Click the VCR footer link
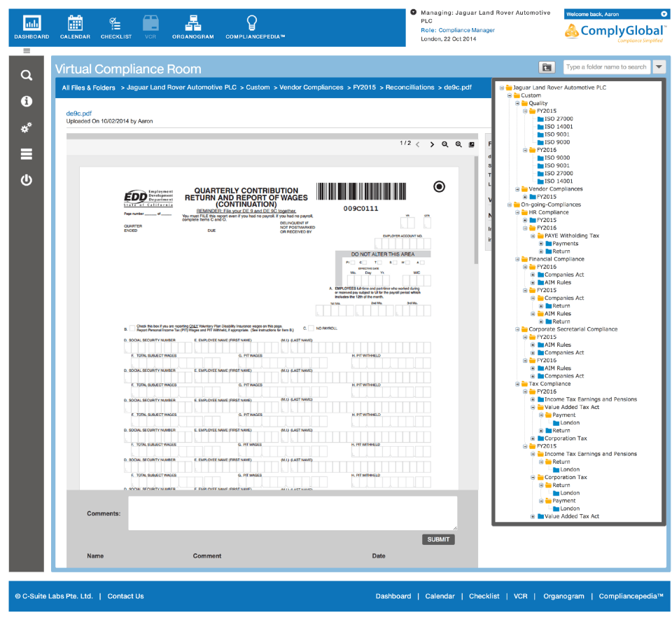This screenshot has width=672, height=629. tap(520, 596)
